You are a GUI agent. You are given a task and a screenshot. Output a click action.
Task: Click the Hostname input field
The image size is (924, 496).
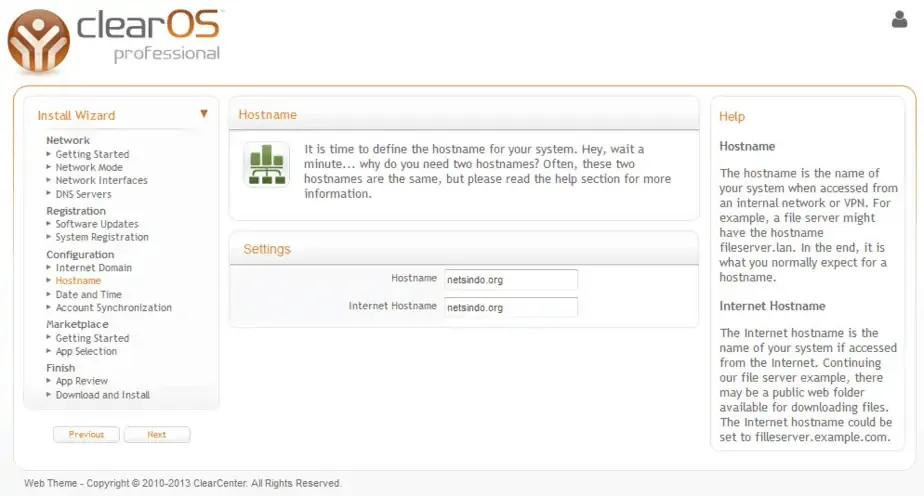511,280
